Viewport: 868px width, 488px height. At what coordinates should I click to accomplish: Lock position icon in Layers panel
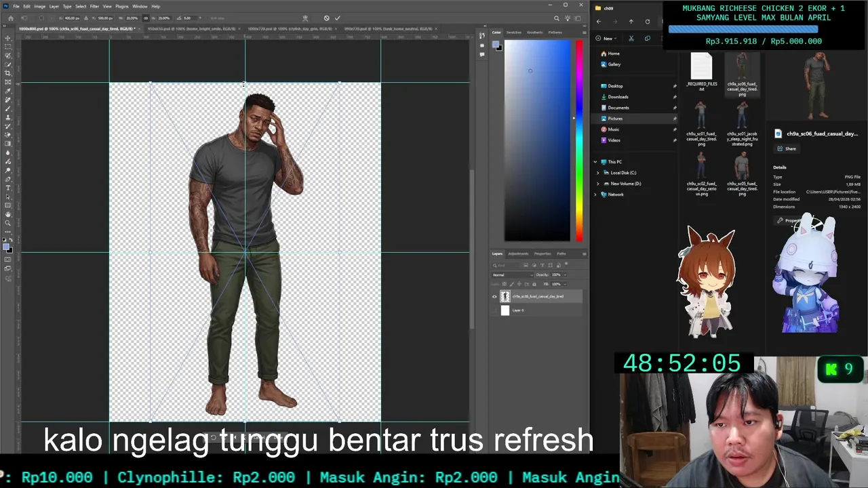point(519,284)
